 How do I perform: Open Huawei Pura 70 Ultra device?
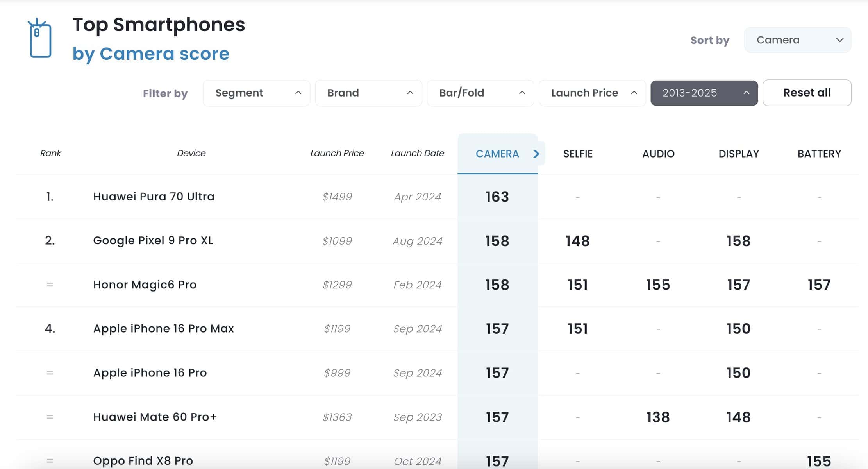click(x=154, y=197)
